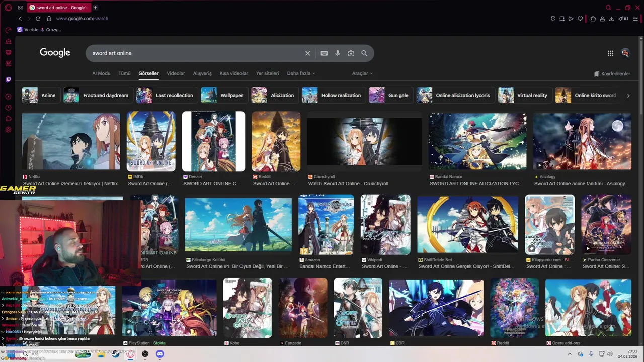Go back to the previous page

pos(20,19)
